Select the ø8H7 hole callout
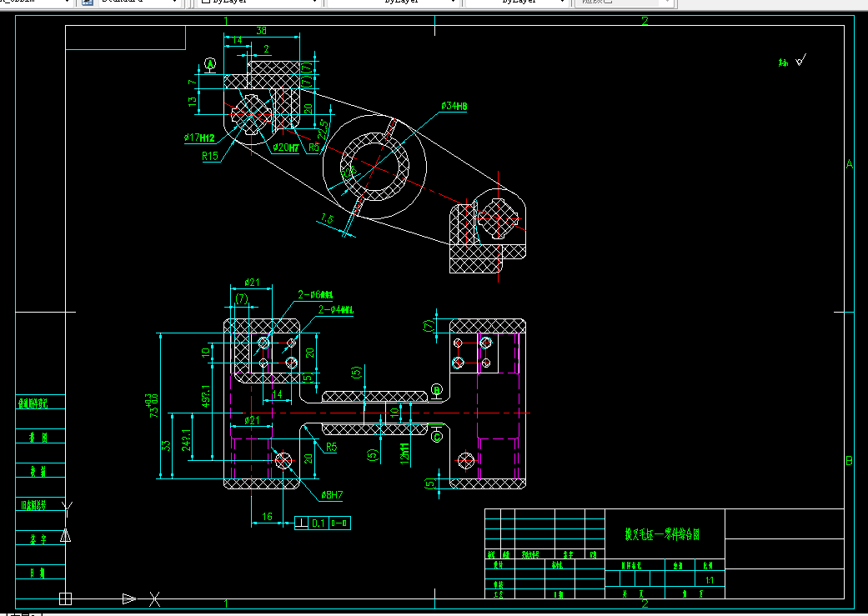 coord(332,495)
